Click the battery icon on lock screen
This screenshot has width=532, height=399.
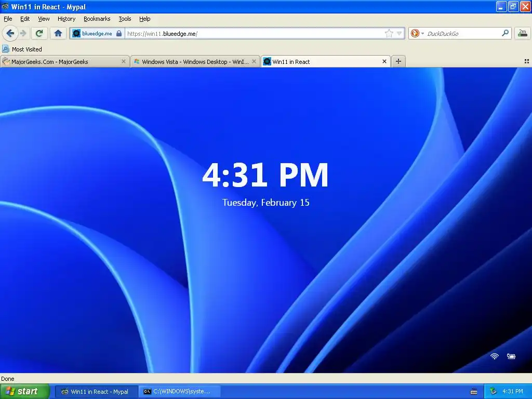511,356
